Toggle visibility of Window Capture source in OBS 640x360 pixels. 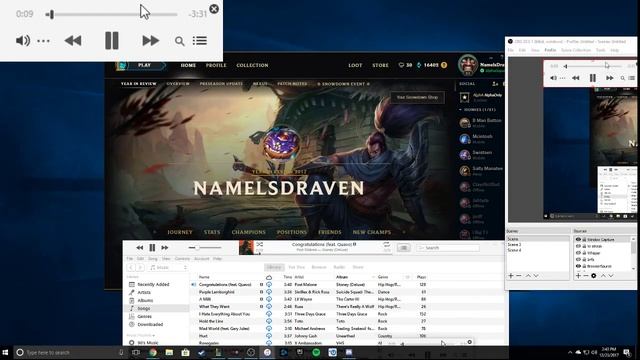[x=578, y=240]
